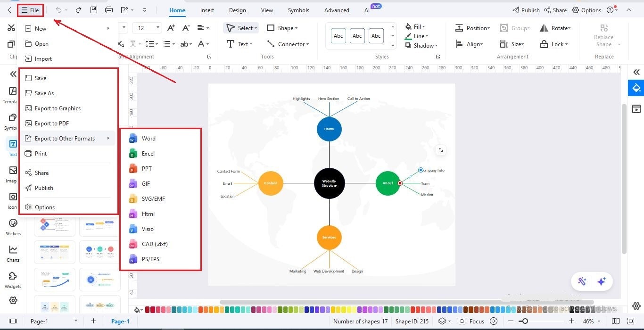Expand right panel with double chevron
The height and width of the screenshot is (330, 644).
(x=636, y=72)
